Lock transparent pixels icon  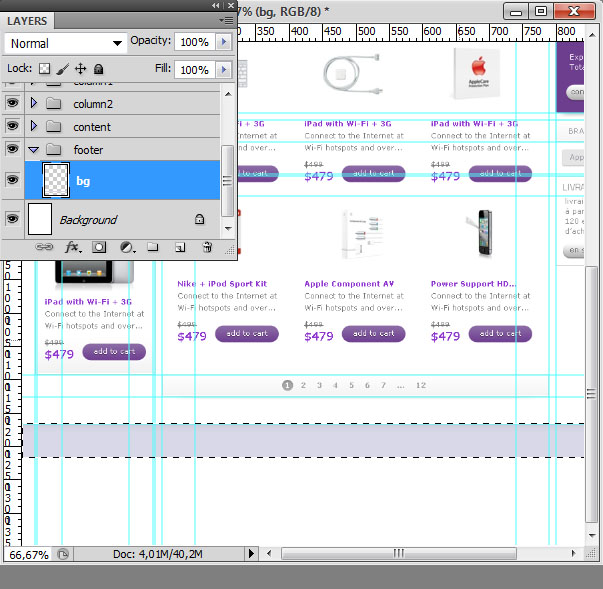[x=45, y=69]
